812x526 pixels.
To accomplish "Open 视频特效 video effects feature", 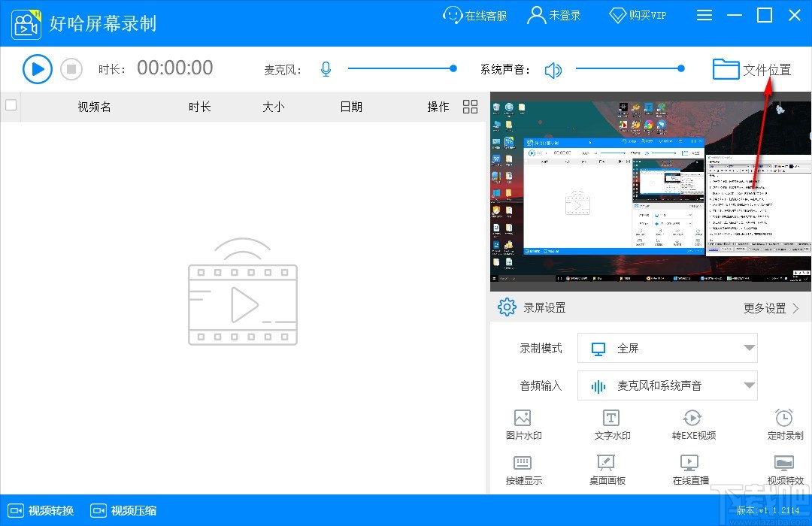I will [786, 470].
